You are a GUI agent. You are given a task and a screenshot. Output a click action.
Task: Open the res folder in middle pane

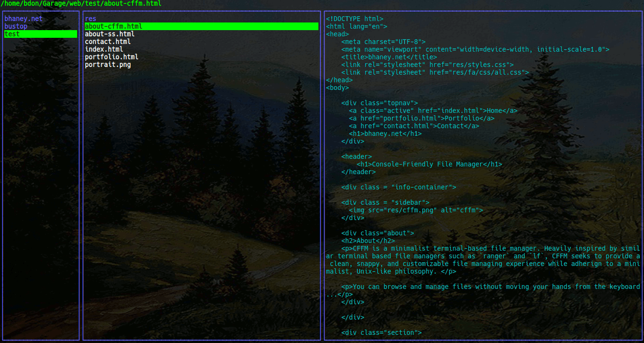(x=90, y=19)
